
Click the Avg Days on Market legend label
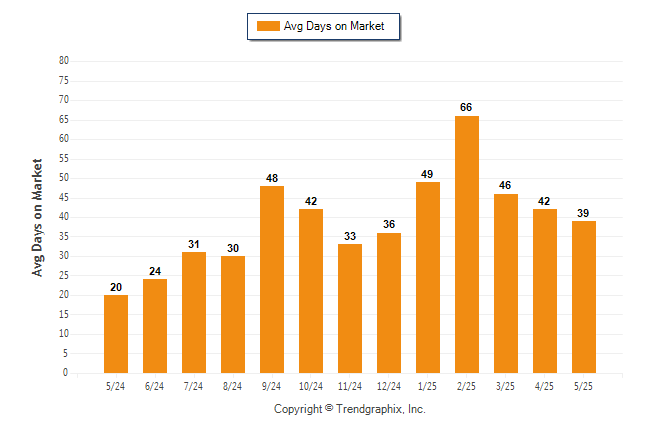(x=334, y=26)
